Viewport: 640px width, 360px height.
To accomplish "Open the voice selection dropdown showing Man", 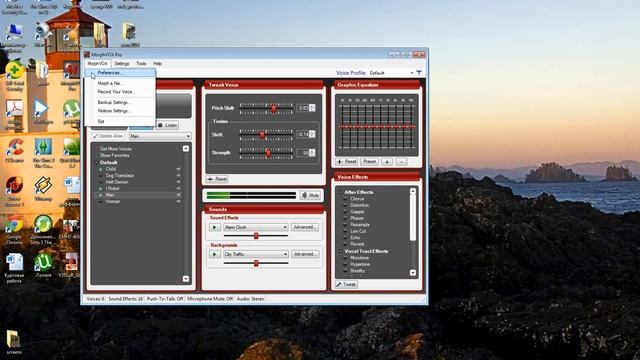I will 160,136.
